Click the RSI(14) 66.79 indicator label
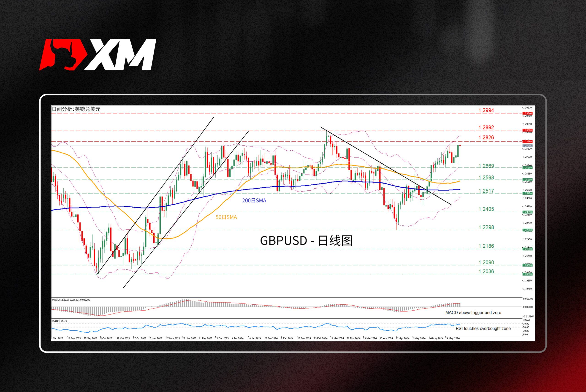 [59, 321]
